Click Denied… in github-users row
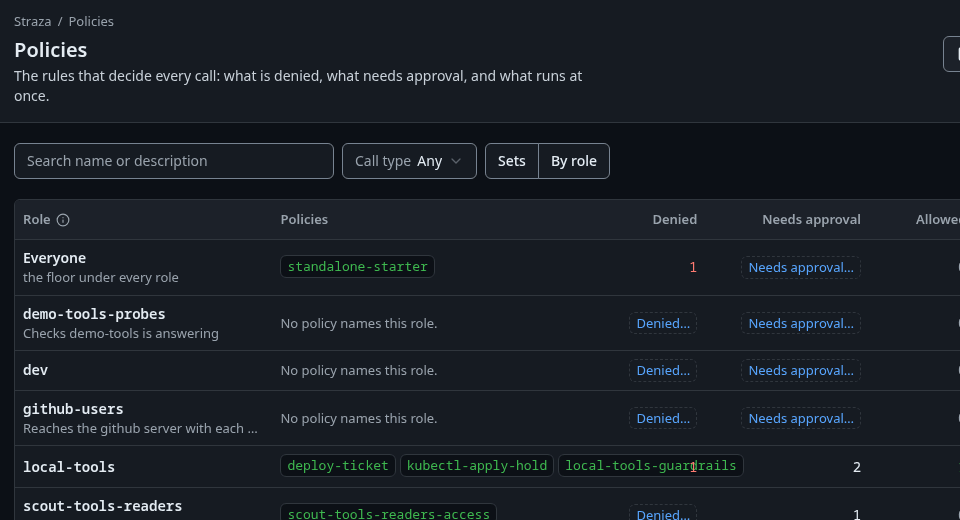The width and height of the screenshot is (960, 520). [x=663, y=418]
